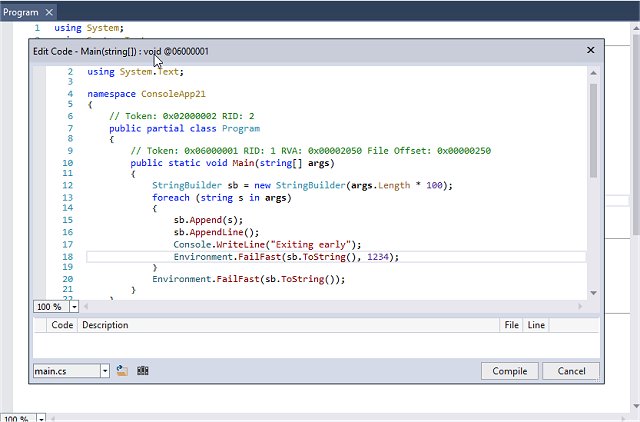
Task: Open the background editor zoom dropdown
Action: coord(39,417)
